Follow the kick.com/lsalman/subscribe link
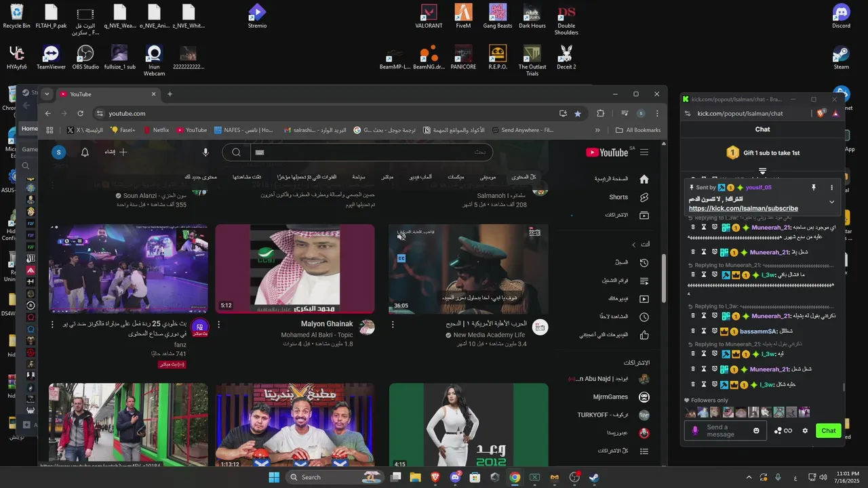868x488 pixels. click(743, 209)
